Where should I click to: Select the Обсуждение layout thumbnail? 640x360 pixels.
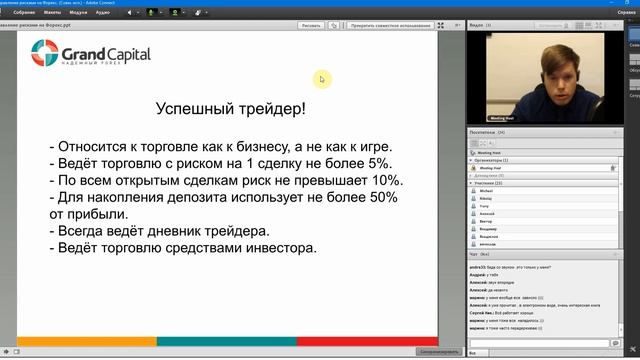634,60
